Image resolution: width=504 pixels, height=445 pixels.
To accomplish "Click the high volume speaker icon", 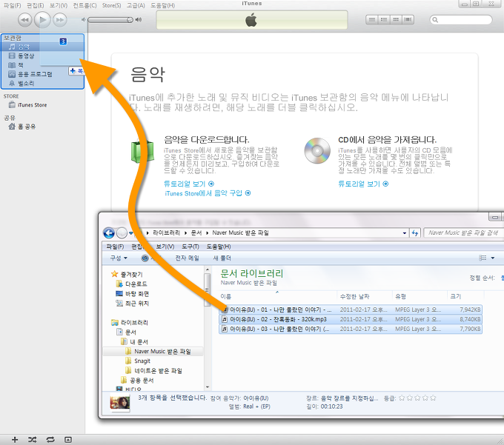I will point(139,20).
